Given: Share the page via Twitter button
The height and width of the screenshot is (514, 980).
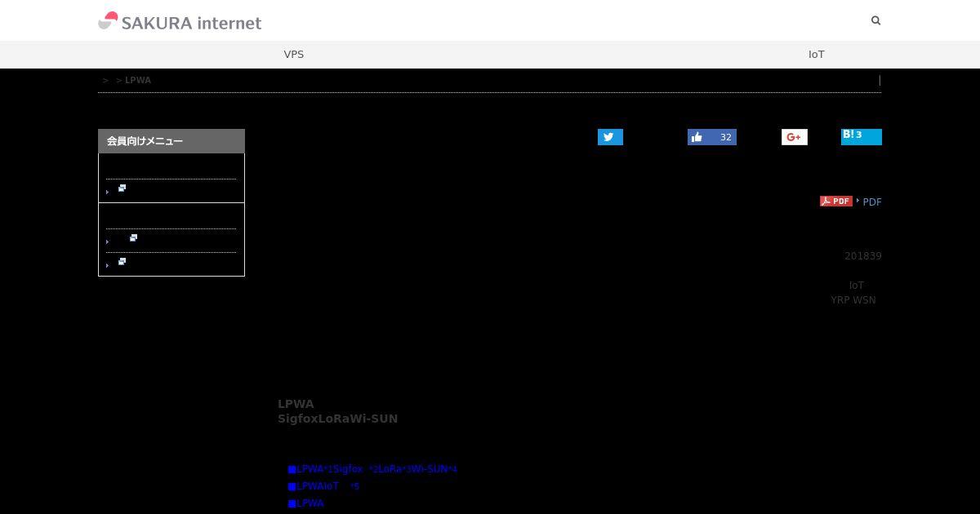Looking at the screenshot, I should 610,137.
